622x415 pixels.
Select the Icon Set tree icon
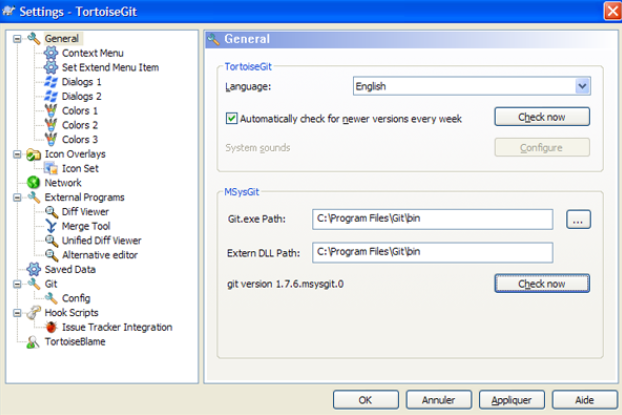pyautogui.click(x=51, y=169)
